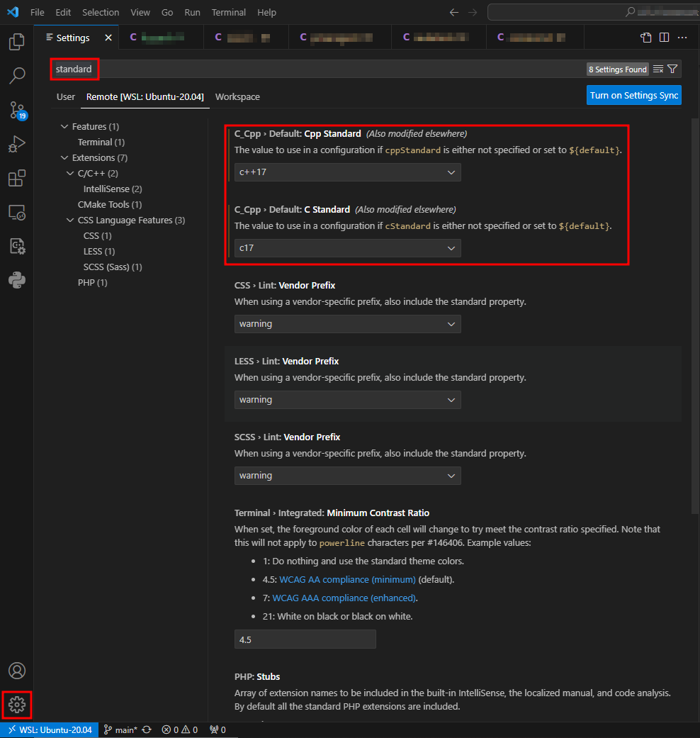Select Terminal (1) in settings tree
This screenshot has height=738, width=700.
(x=101, y=142)
